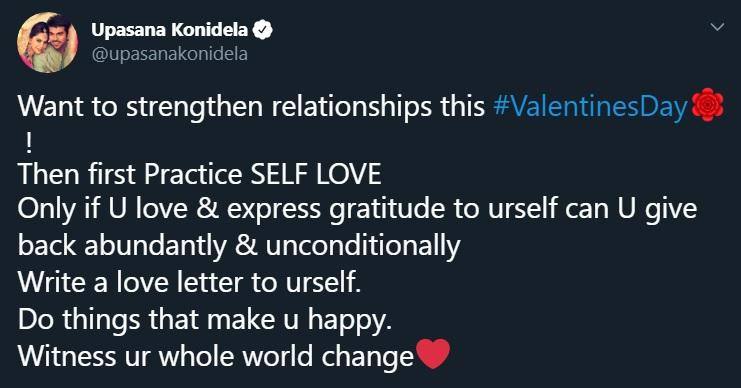Click the 'back abundantly' text
The height and width of the screenshot is (388, 741).
tap(122, 247)
